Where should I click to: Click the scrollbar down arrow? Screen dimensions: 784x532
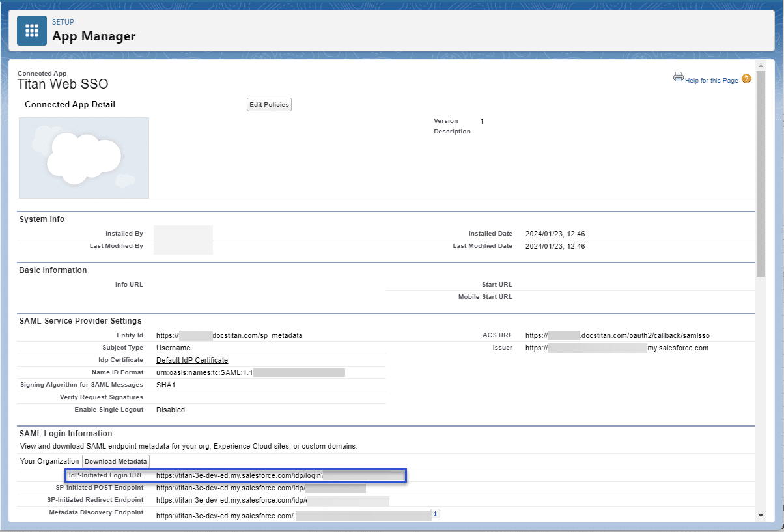[760, 515]
